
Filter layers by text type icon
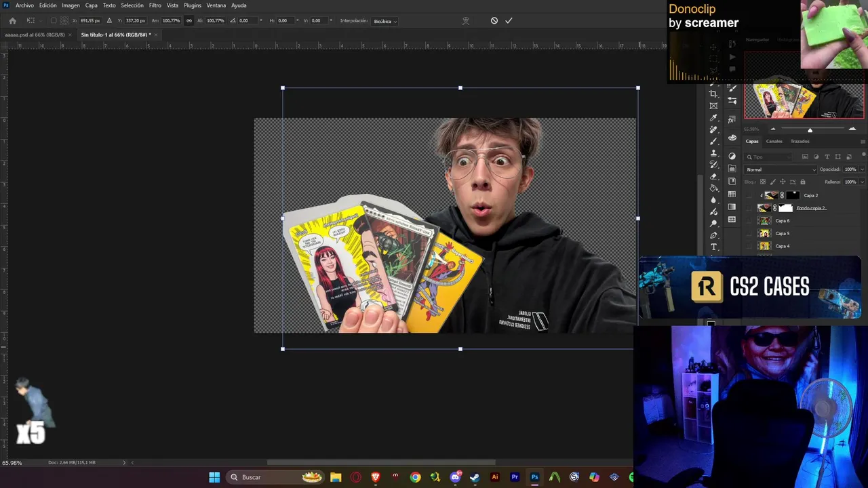click(x=827, y=157)
